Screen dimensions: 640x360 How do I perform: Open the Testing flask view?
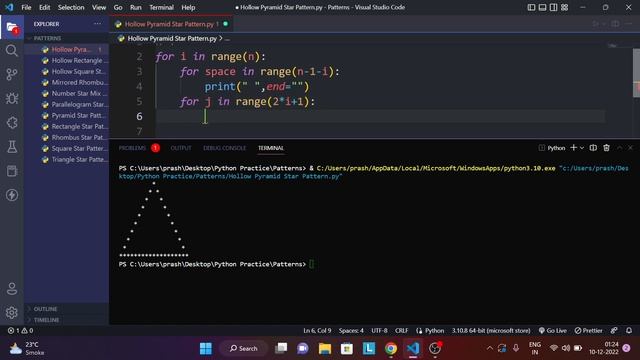12,147
